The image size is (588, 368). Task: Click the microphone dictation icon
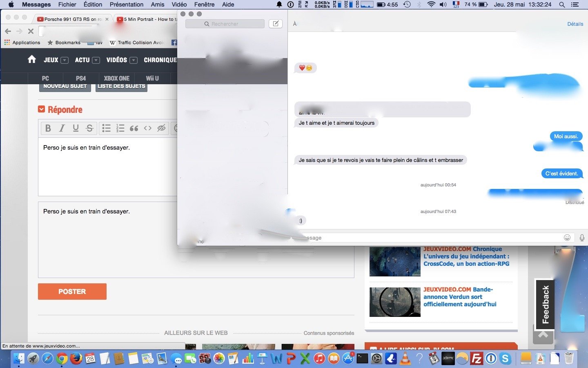[x=582, y=238]
